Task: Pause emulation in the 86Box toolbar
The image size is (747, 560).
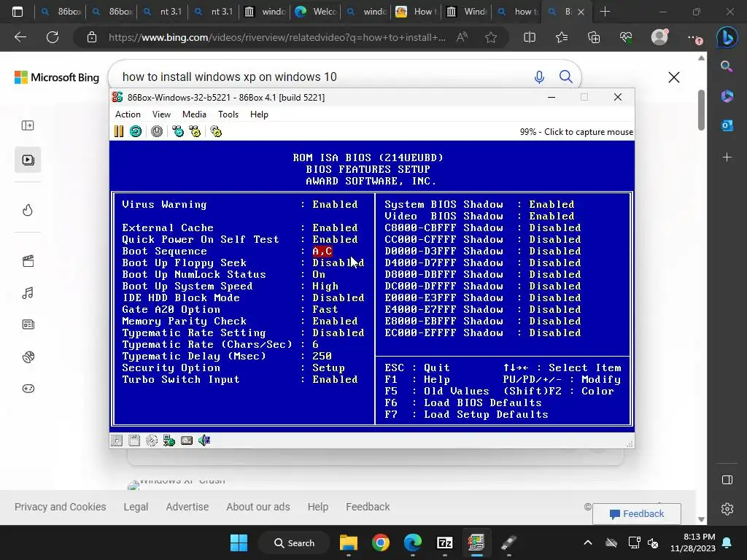Action: point(119,131)
